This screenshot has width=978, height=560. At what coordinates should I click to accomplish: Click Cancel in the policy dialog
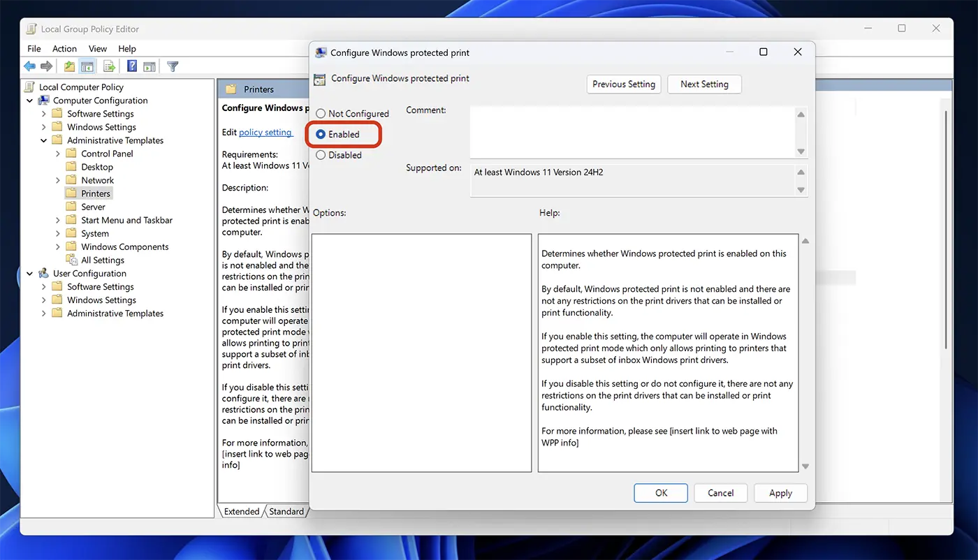pos(720,493)
